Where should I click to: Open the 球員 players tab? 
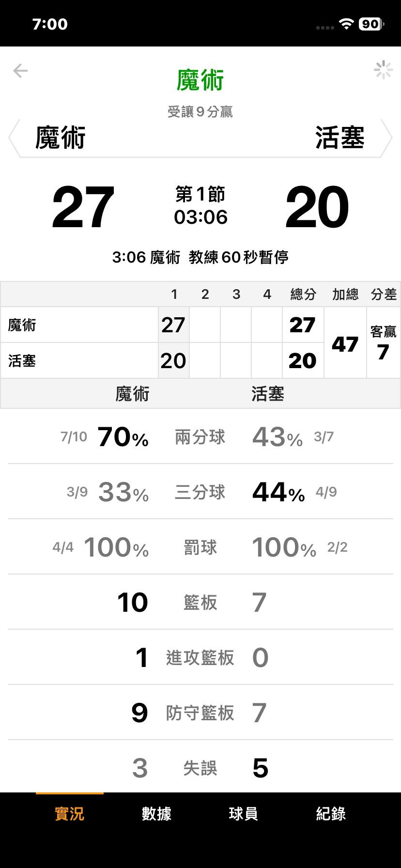click(243, 813)
